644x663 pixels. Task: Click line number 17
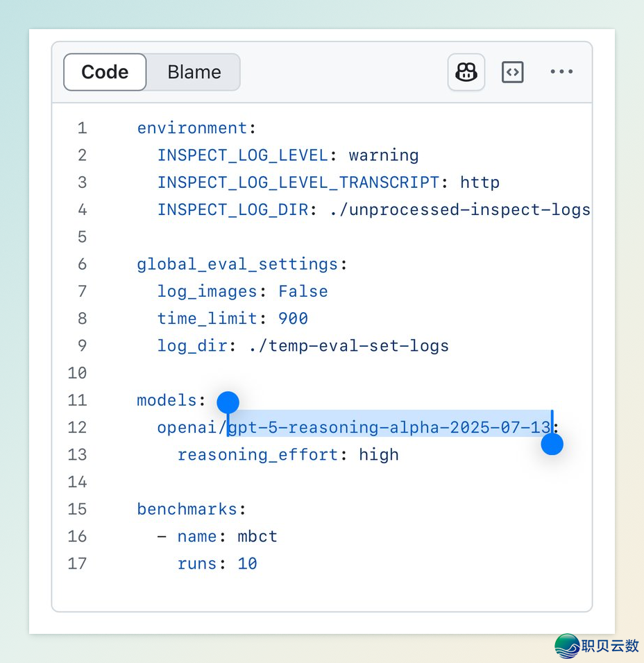[x=78, y=563]
